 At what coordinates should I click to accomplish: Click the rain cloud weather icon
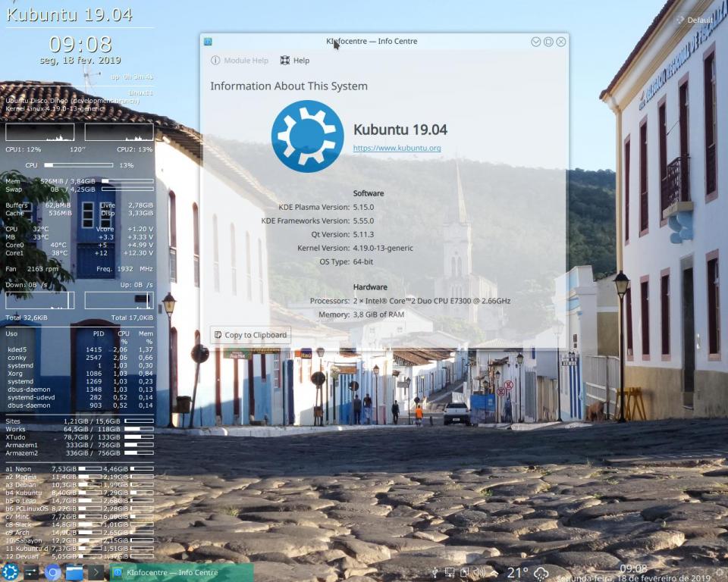(541, 574)
